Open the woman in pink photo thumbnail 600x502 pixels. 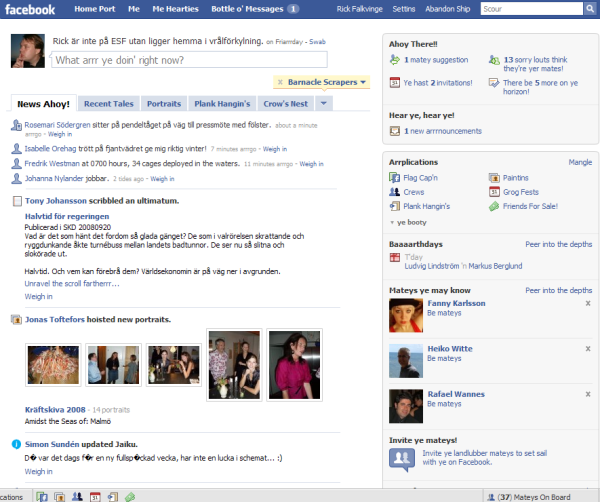[x=294, y=365]
